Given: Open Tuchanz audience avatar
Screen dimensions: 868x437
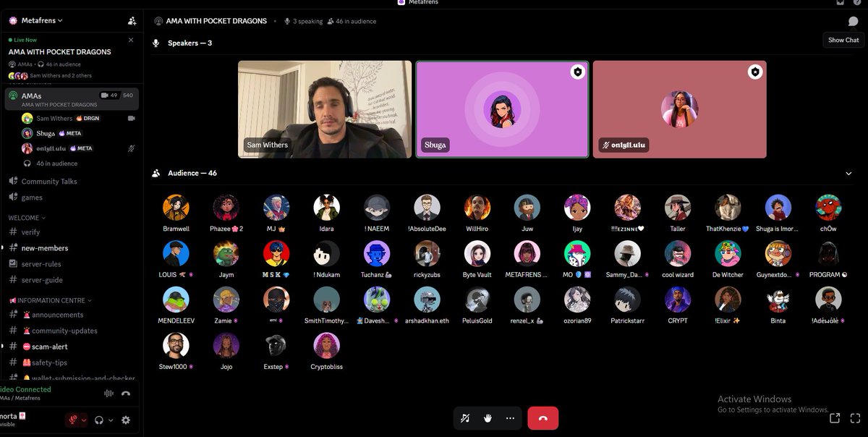Looking at the screenshot, I should pyautogui.click(x=377, y=253).
